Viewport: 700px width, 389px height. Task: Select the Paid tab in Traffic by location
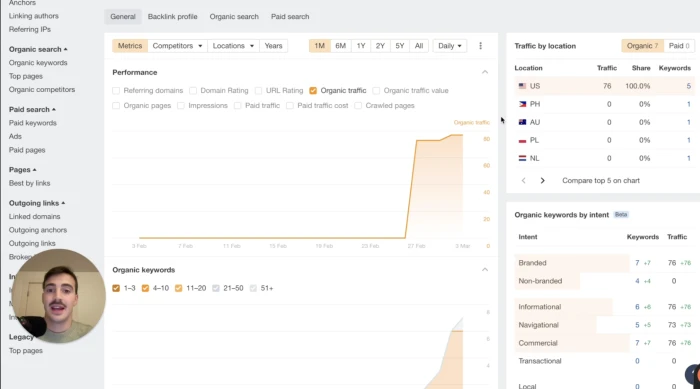point(679,46)
